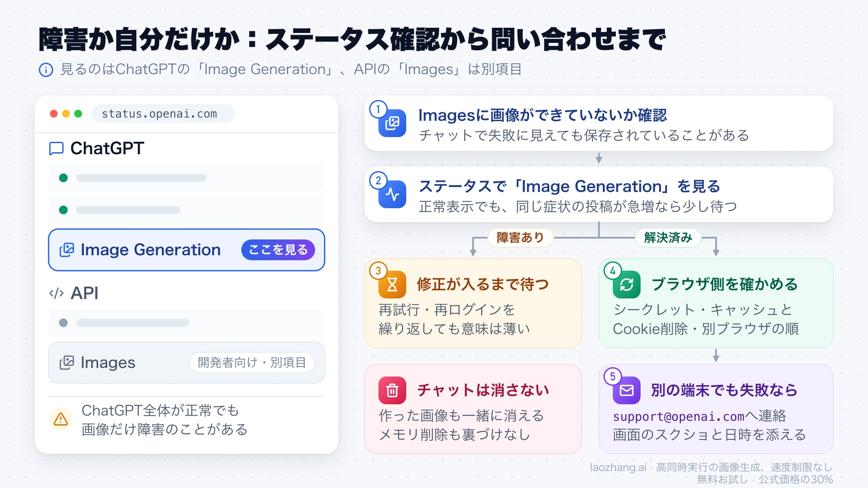
Task: Click the first green status dot under ChatGPT
Action: [x=63, y=178]
